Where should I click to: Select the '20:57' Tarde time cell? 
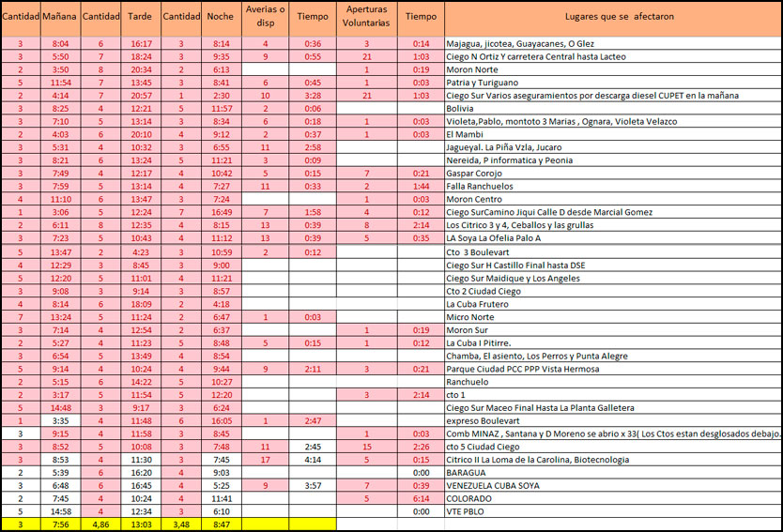click(141, 96)
